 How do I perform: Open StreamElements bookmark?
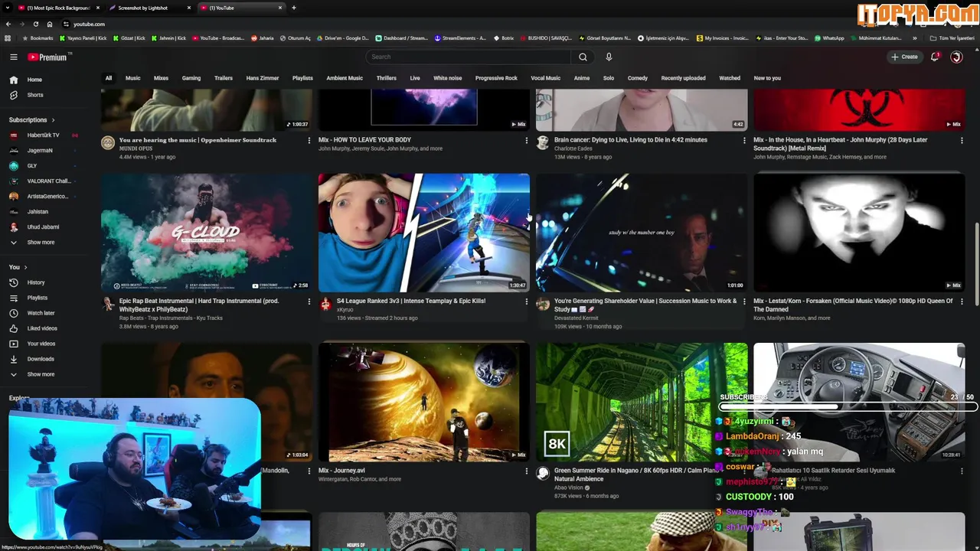pyautogui.click(x=460, y=38)
